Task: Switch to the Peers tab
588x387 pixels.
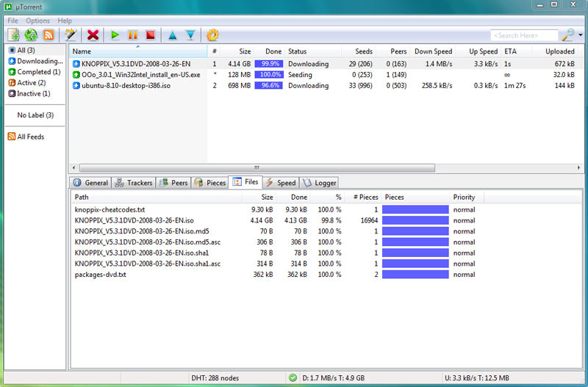Action: (173, 183)
